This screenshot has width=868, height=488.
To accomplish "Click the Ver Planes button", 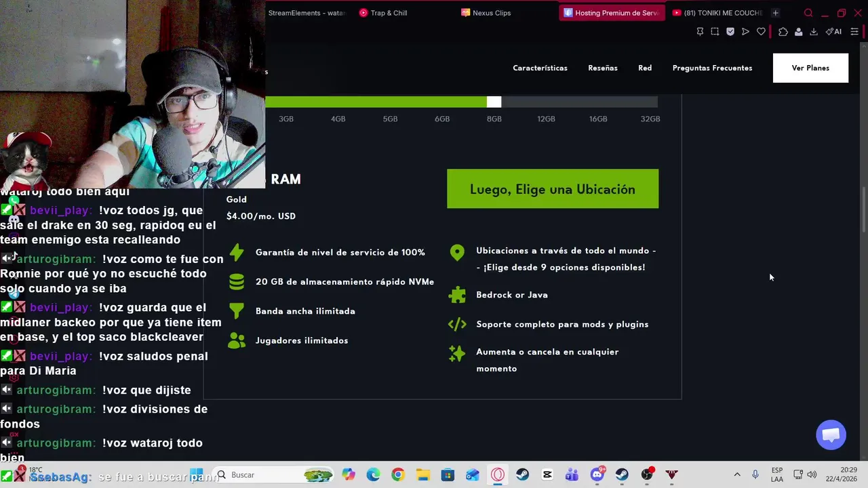I will pos(810,68).
